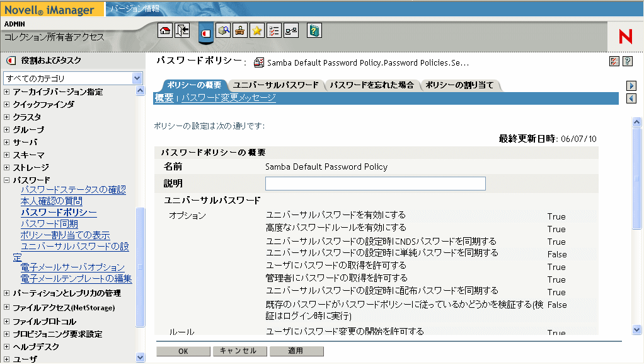Click sidebar scrollbar up arrow
Screen dimensions: 644x364
coord(140,90)
